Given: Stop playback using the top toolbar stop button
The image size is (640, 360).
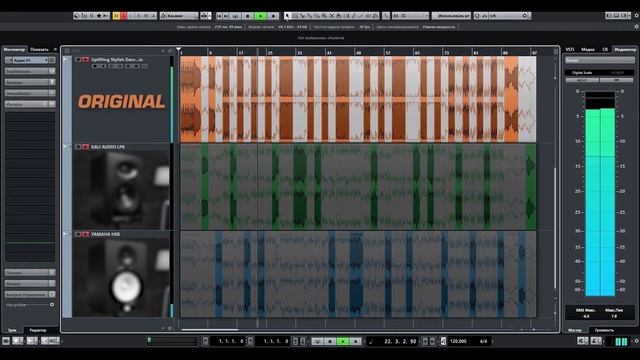Looking at the screenshot, I should pyautogui.click(x=248, y=16).
